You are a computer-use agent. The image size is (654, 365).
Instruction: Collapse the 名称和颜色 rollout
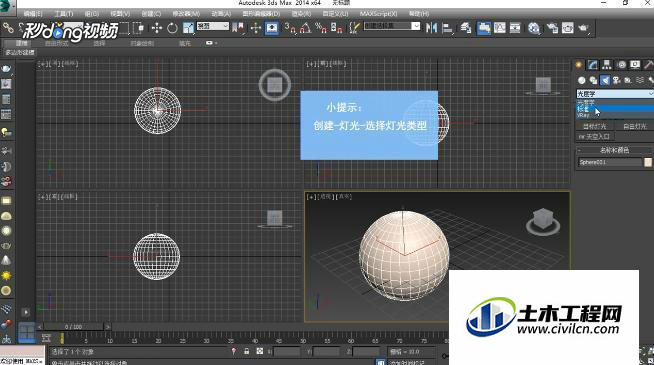click(x=614, y=150)
